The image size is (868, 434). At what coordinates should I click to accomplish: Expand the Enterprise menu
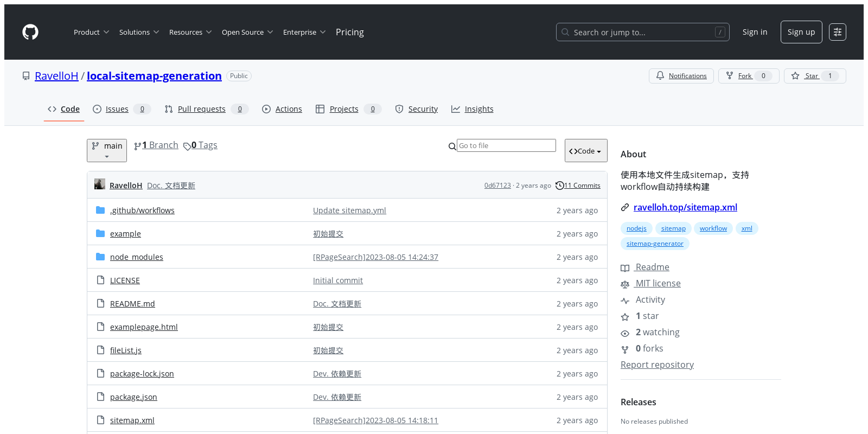(x=304, y=32)
